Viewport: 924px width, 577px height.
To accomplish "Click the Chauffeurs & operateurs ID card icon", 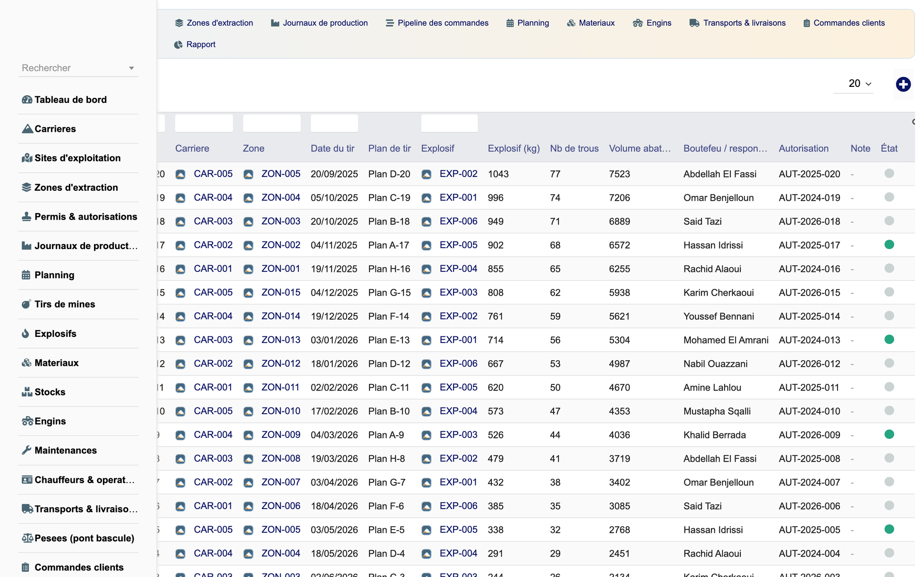I will (27, 480).
